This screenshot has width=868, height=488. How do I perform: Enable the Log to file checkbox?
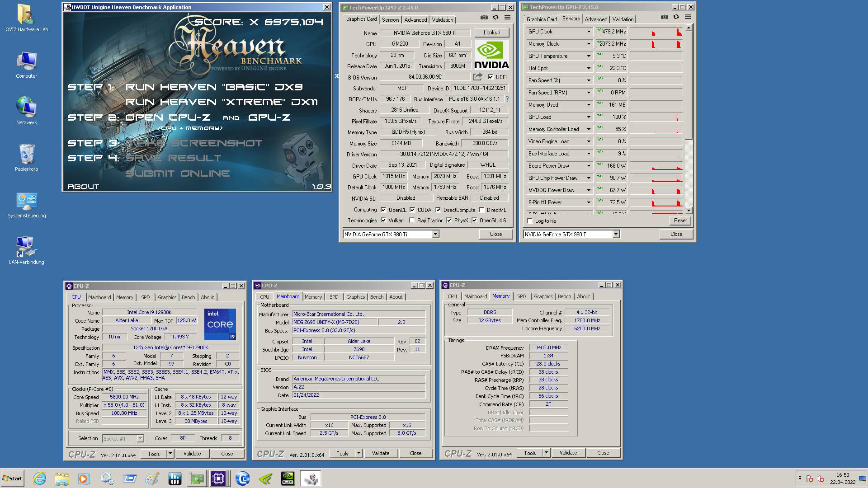[530, 221]
